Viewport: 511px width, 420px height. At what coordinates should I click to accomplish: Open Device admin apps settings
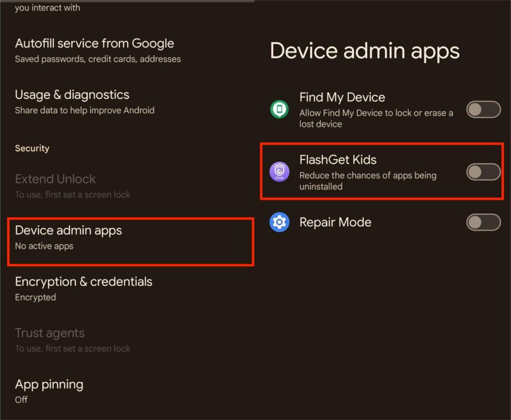click(68, 230)
